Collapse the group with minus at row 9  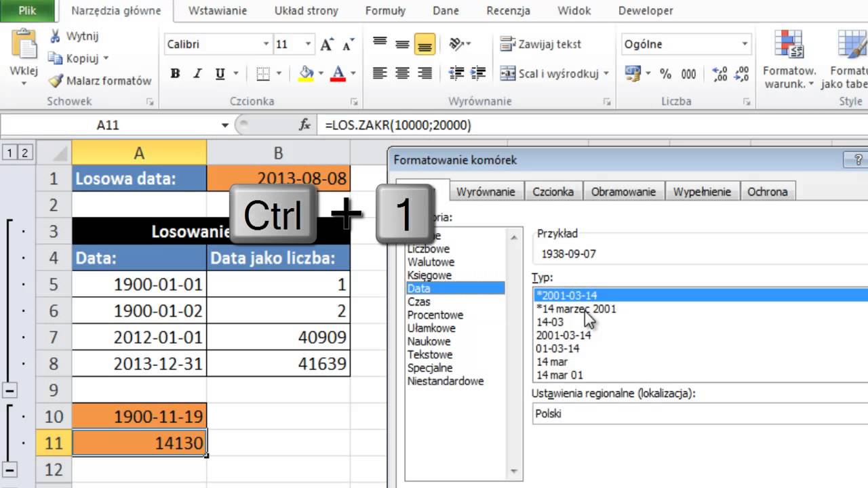[9, 390]
